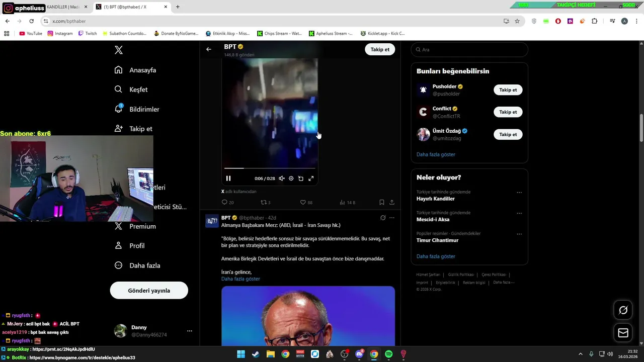Like the video post with 88 likes
Screen dimensions: 644x362
coord(306,202)
